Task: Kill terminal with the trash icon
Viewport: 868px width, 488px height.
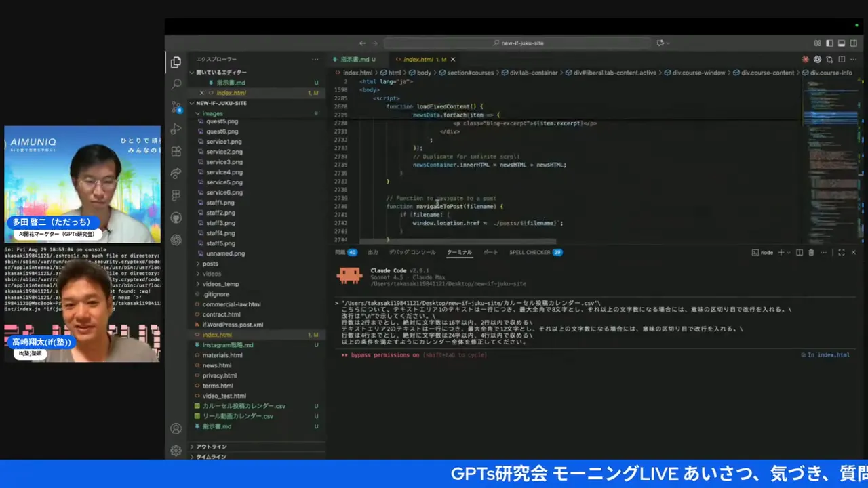Action: point(811,253)
